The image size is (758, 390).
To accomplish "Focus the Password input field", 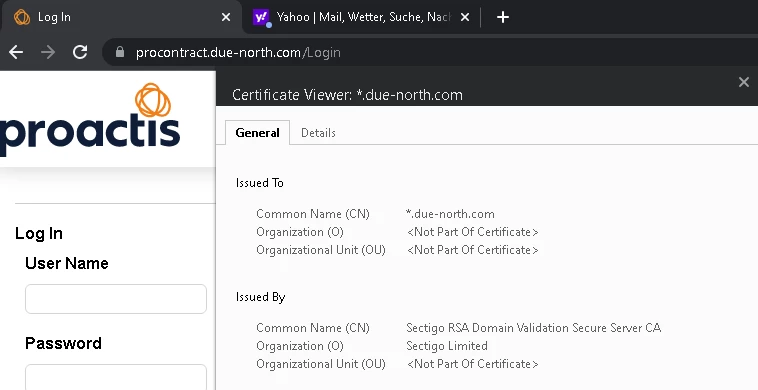I will (x=116, y=377).
